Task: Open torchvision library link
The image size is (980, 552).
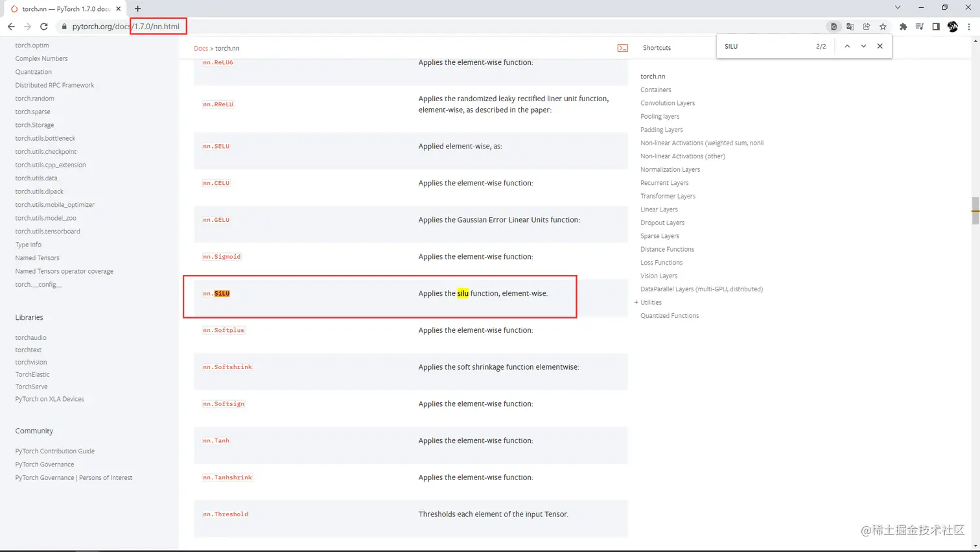Action: pyautogui.click(x=31, y=362)
